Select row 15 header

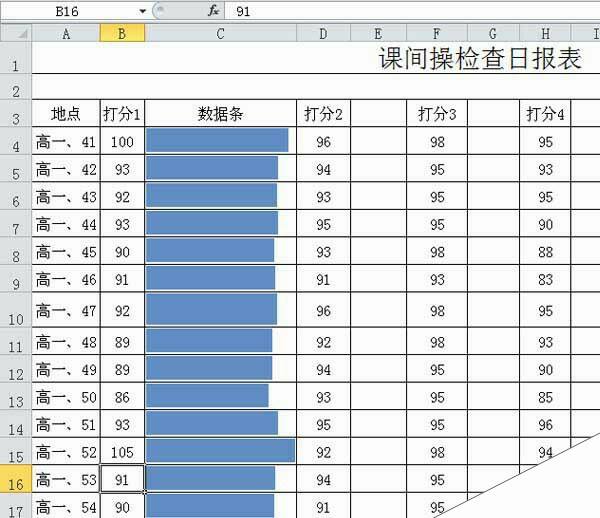pos(16,452)
